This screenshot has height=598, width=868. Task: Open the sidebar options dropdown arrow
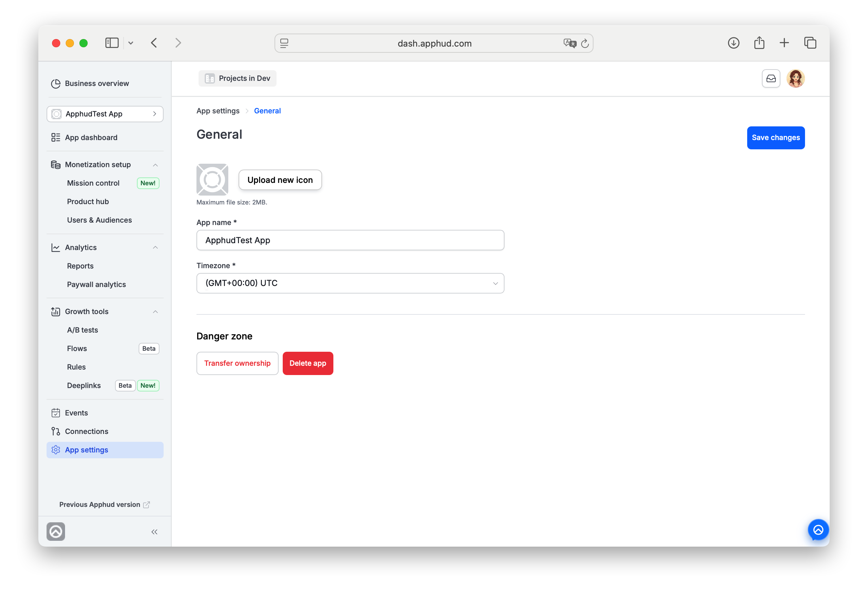[131, 43]
